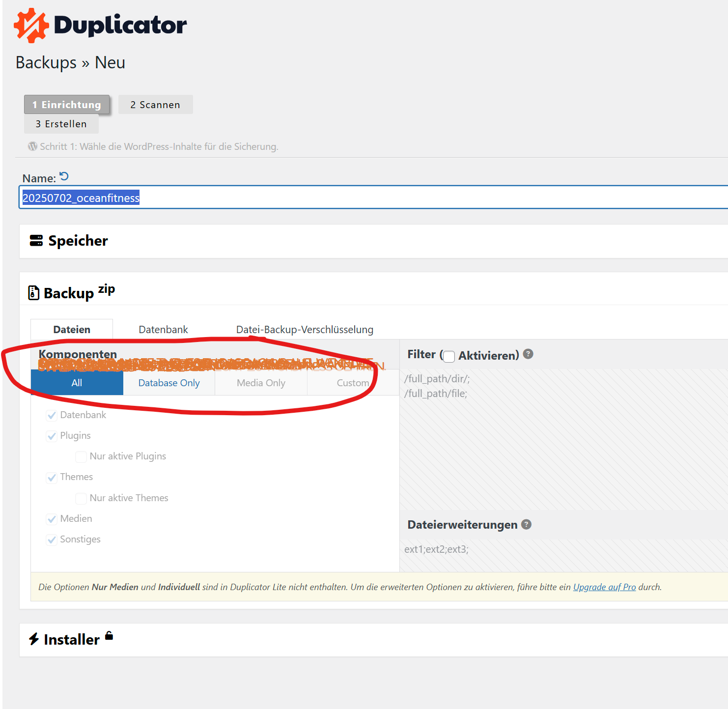Click the file extensions input field
This screenshot has width=728, height=709.
(x=564, y=555)
